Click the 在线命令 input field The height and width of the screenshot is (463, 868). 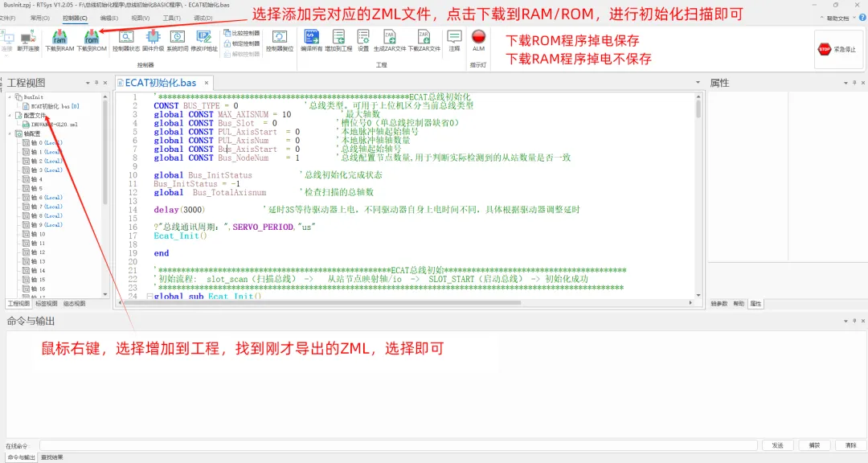point(398,445)
